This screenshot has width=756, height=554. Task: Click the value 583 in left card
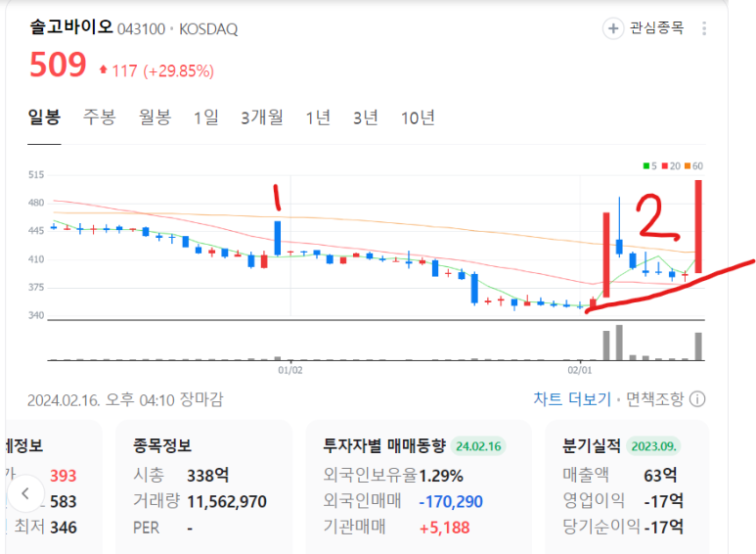64,501
